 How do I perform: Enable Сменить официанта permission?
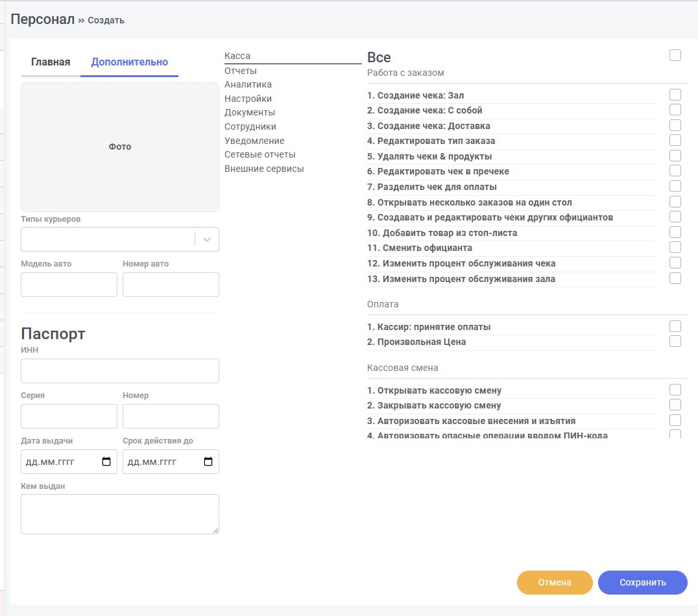click(675, 248)
